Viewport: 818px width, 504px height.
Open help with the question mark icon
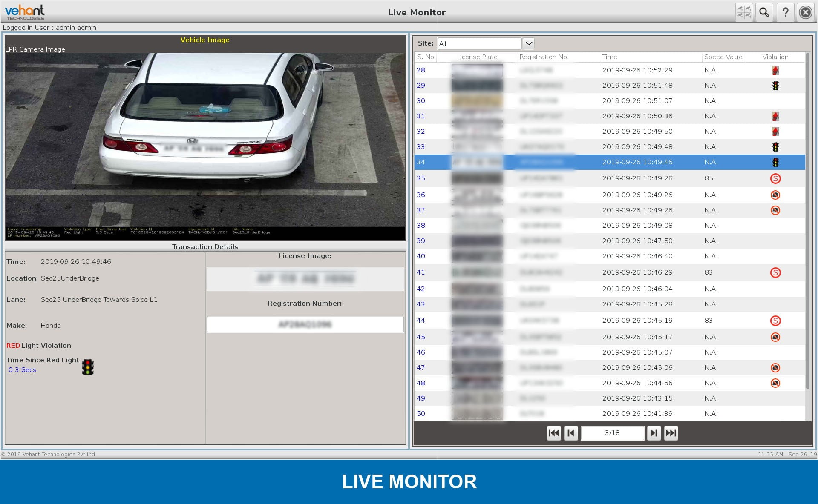coord(785,12)
